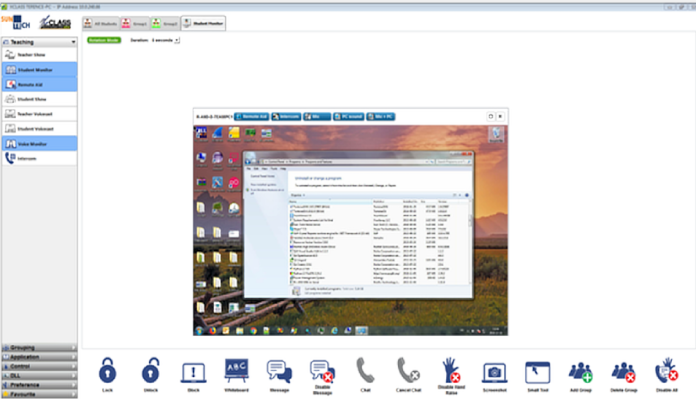Expand the DLL section
This screenshot has width=696, height=405.
click(39, 376)
